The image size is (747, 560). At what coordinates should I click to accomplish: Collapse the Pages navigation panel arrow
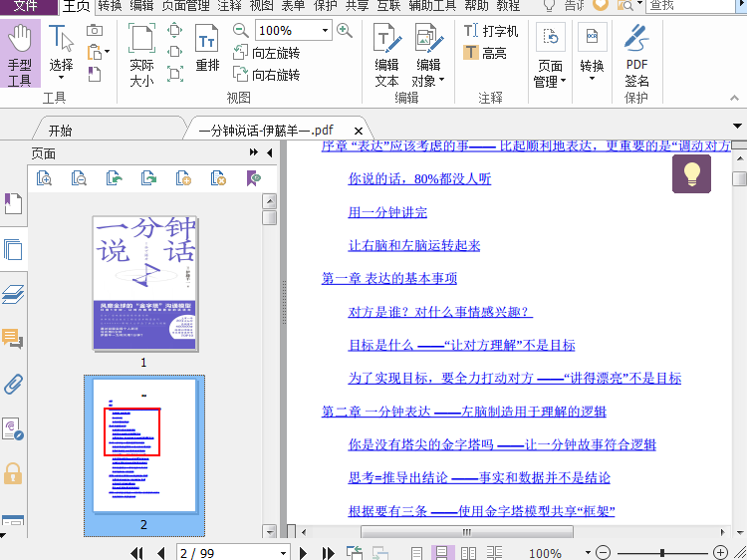[x=270, y=152]
